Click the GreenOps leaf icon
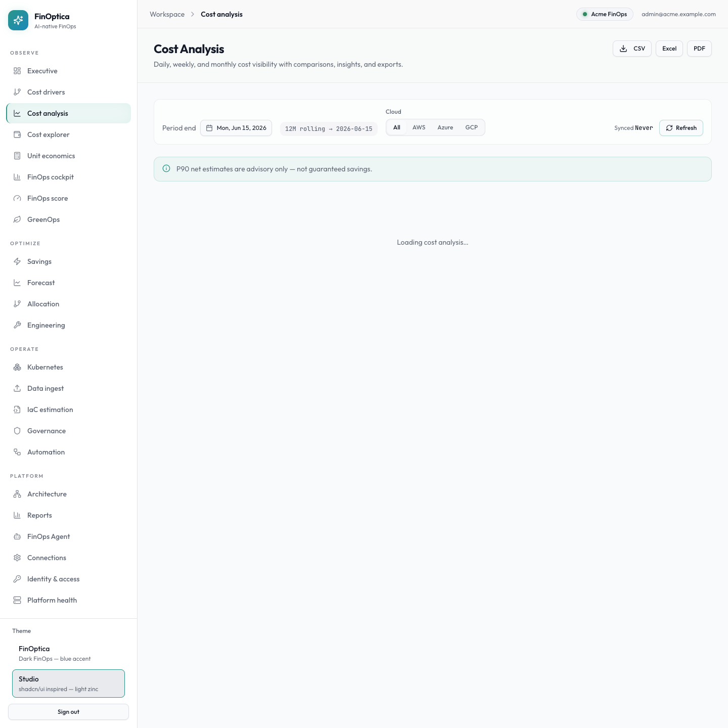The width and height of the screenshot is (728, 728). pos(17,219)
